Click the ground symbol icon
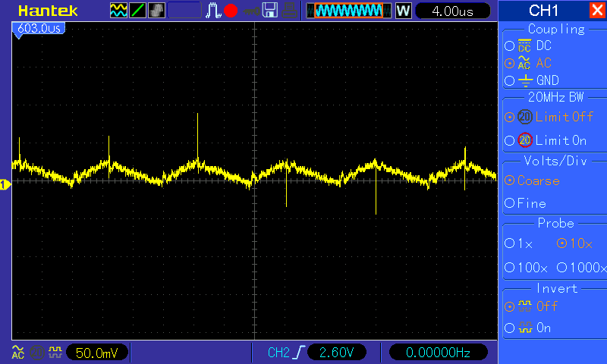Viewport: 607px width, 364px height. [525, 80]
